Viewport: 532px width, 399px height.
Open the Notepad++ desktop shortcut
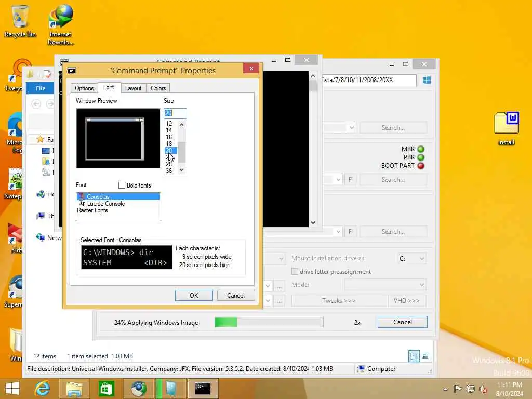point(14,184)
